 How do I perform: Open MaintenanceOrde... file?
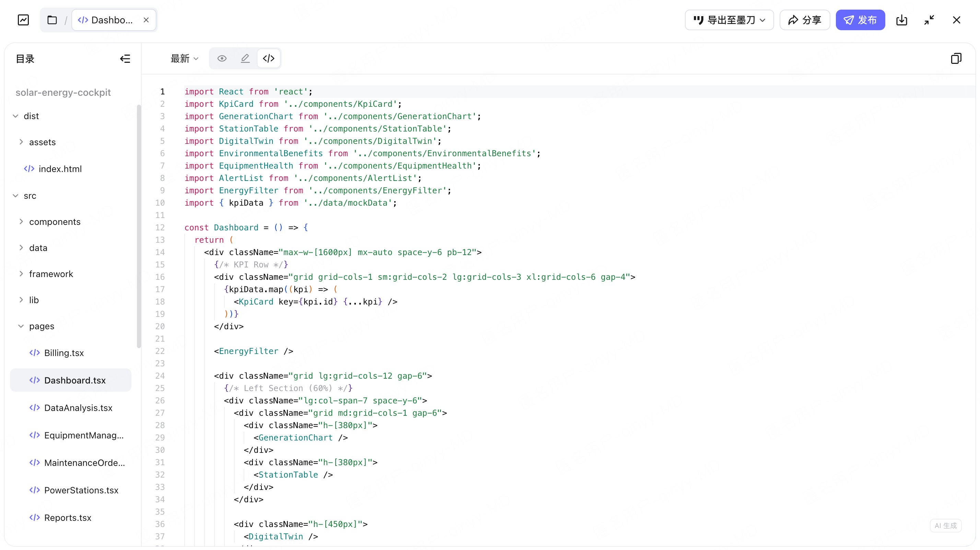point(84,462)
